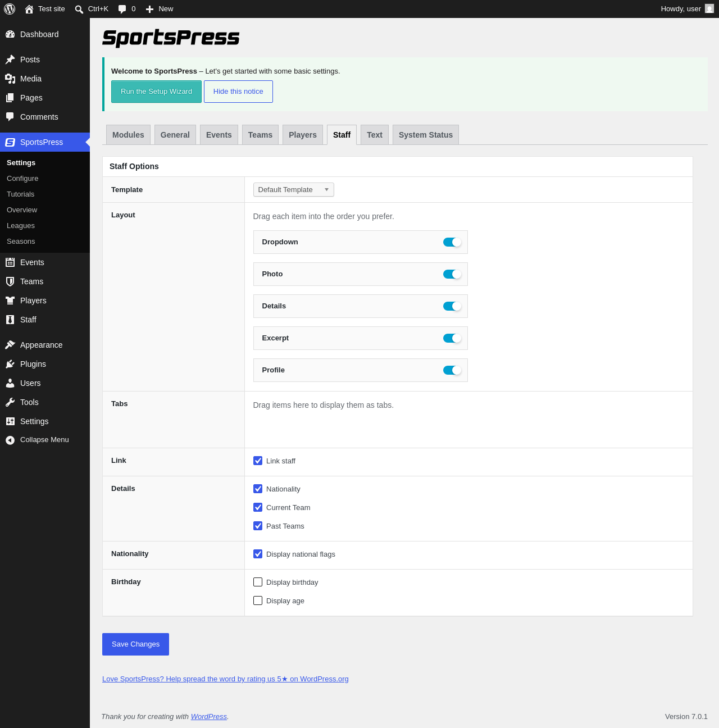Viewport: 719px width, 728px height.
Task: Switch to the Players settings tab
Action: [303, 135]
